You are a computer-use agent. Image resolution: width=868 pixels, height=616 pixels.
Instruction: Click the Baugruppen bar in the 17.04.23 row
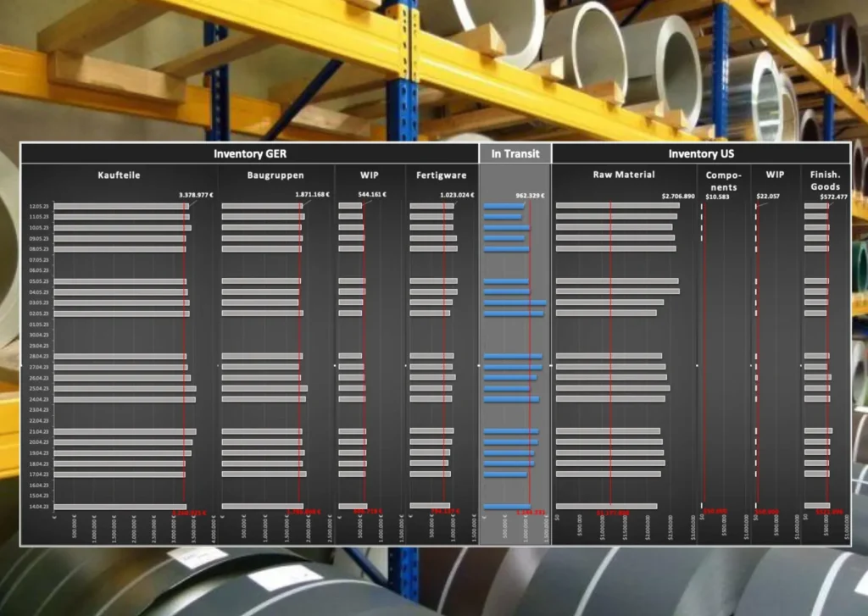[x=264, y=474]
